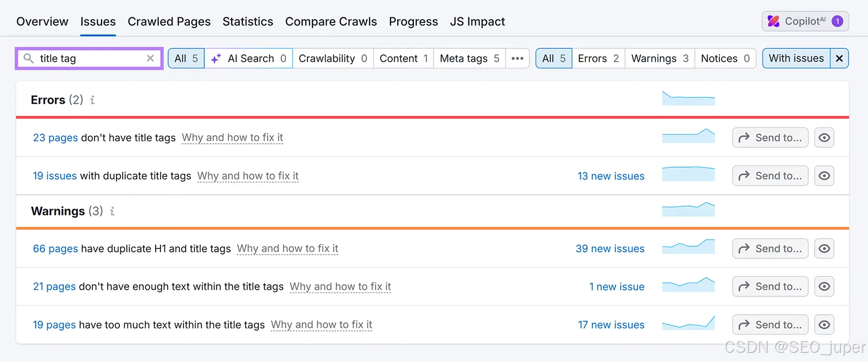Click the info icon beside Warnings heading
The image size is (868, 362).
pyautogui.click(x=112, y=211)
